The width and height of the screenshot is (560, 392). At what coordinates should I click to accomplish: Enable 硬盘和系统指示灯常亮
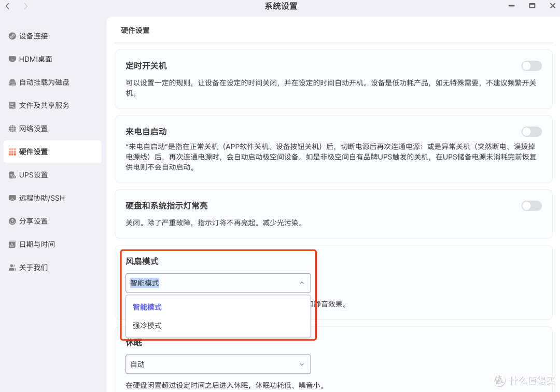531,205
